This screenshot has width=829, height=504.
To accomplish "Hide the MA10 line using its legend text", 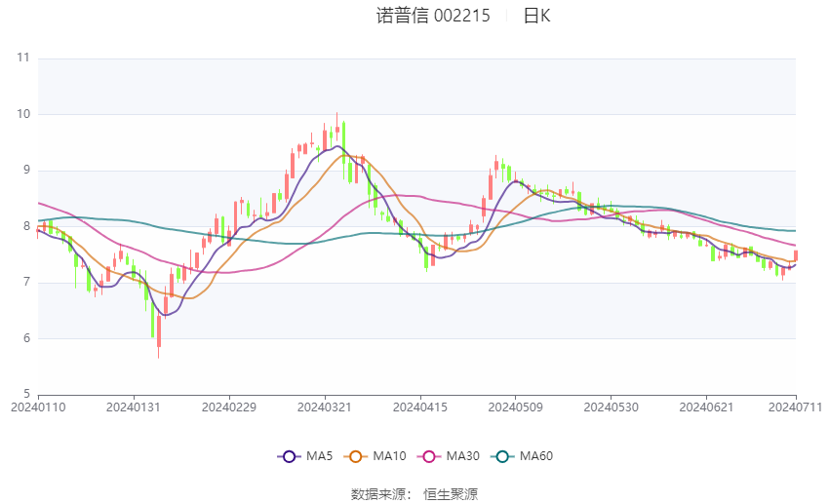I will [390, 456].
